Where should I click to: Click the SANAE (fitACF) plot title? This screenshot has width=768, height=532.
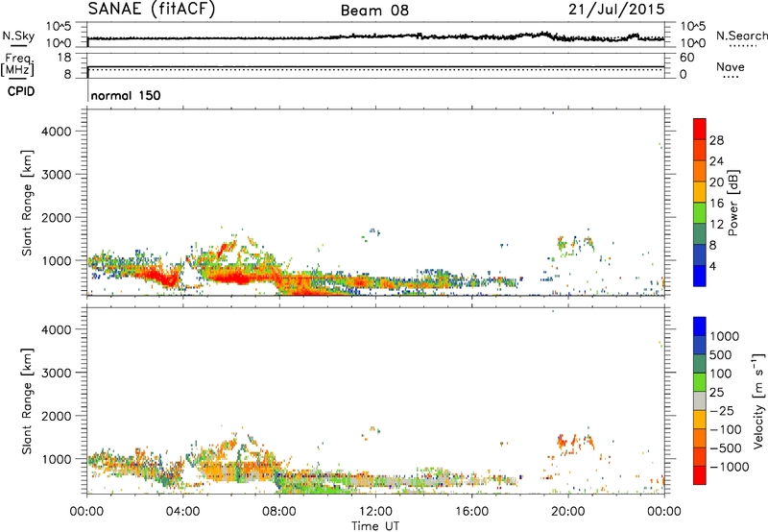point(152,10)
